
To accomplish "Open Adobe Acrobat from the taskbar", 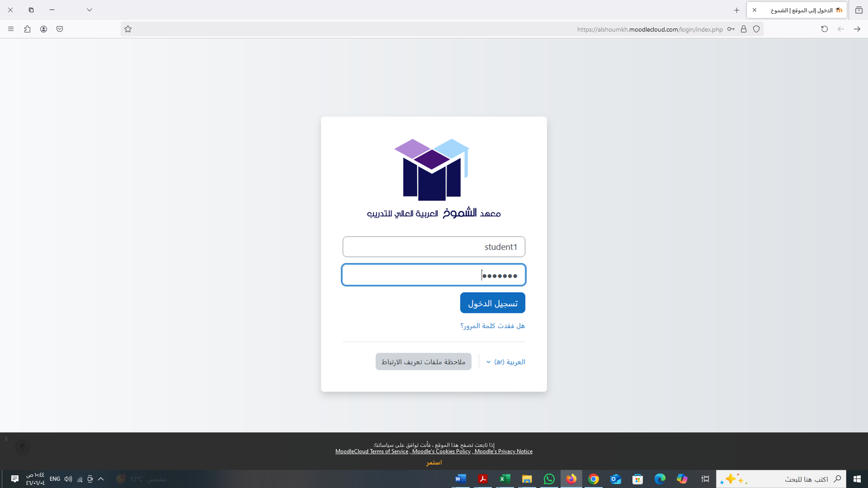I will (x=482, y=479).
